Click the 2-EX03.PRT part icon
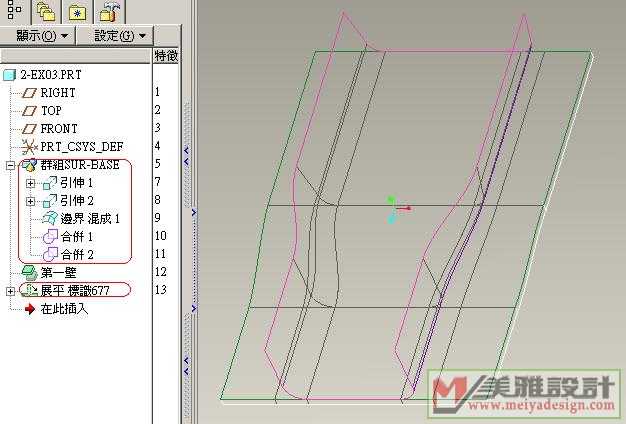Image resolution: width=626 pixels, height=424 pixels. [x=9, y=75]
